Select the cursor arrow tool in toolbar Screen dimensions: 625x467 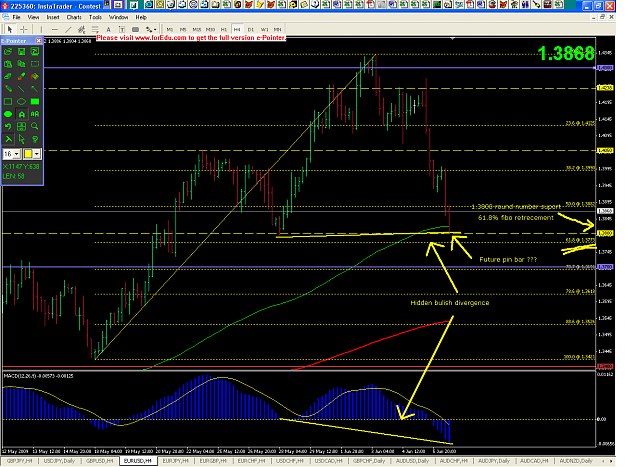point(10,29)
